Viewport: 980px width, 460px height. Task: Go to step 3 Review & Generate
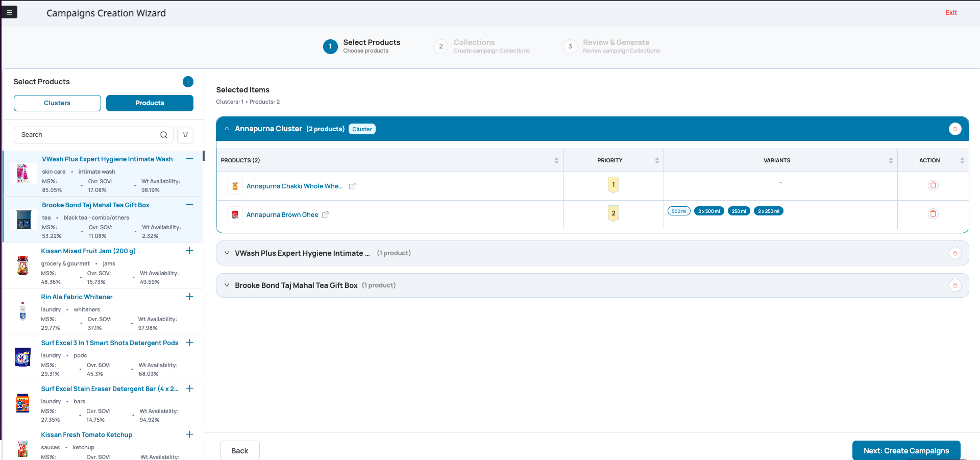pos(611,46)
